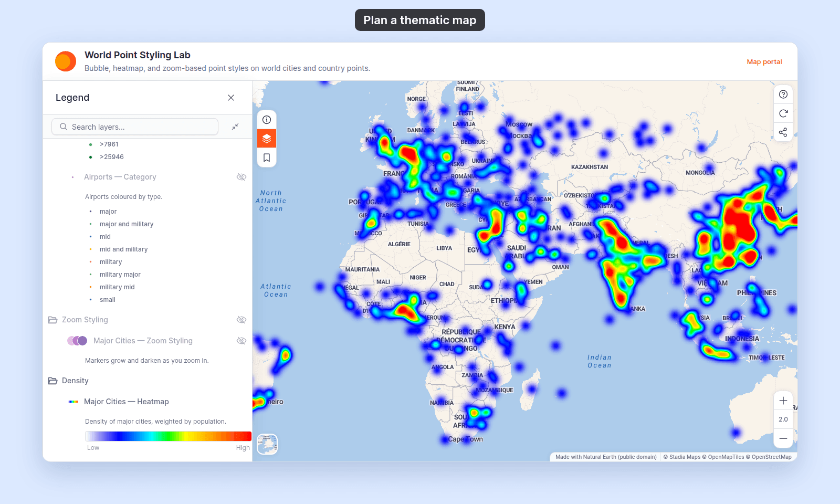Image resolution: width=840 pixels, height=504 pixels.
Task: Click the zoom level 2.0 readout
Action: [x=783, y=419]
